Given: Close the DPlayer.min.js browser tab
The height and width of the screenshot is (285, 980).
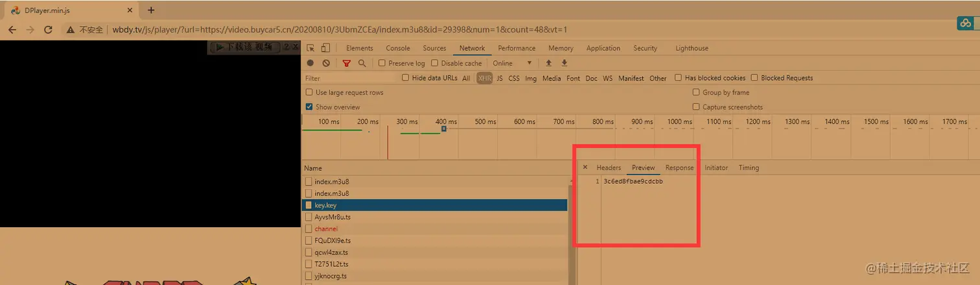Looking at the screenshot, I should tap(130, 10).
